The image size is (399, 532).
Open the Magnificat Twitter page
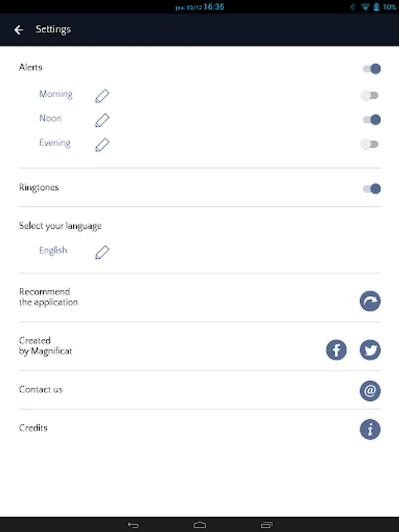tap(370, 350)
